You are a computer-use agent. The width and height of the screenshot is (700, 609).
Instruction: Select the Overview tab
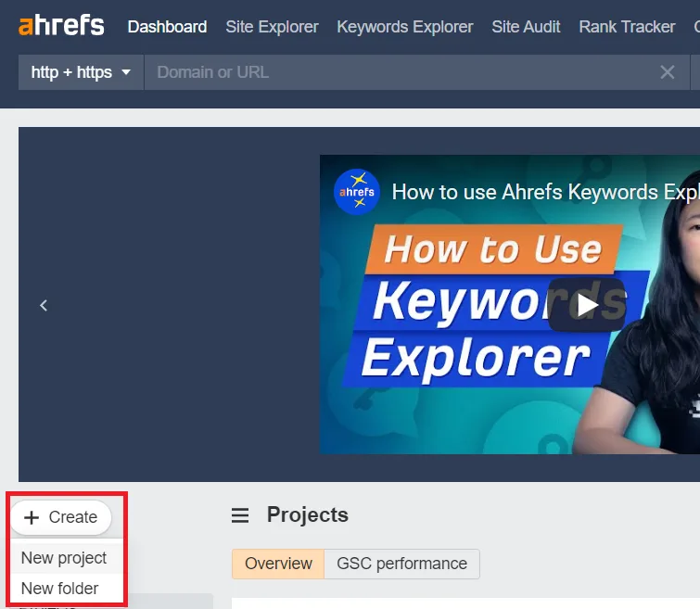click(278, 564)
